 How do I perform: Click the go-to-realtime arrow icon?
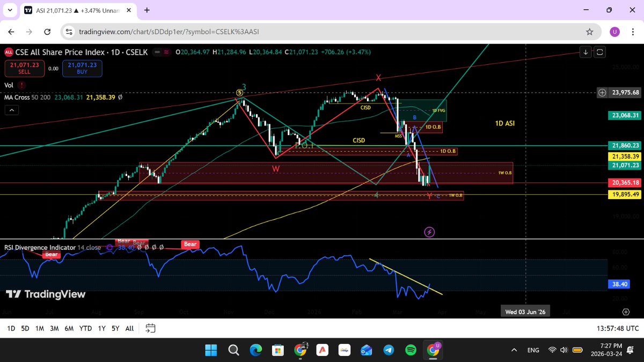(586, 52)
